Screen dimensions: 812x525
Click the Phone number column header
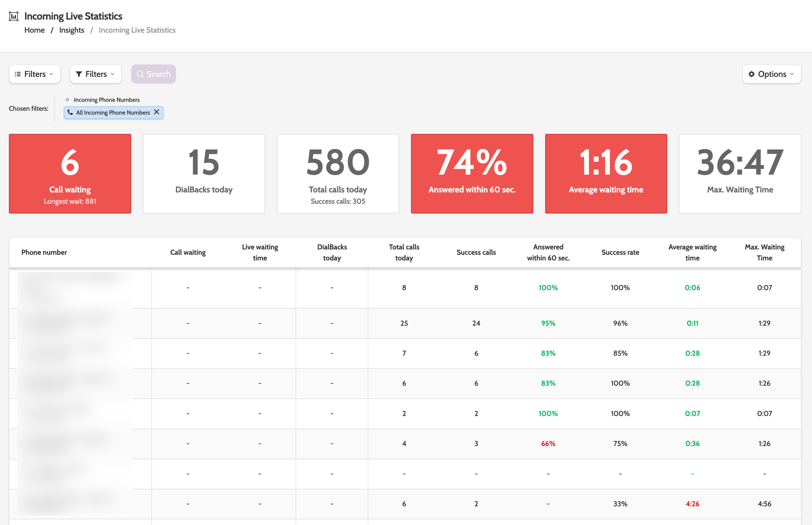click(x=44, y=252)
